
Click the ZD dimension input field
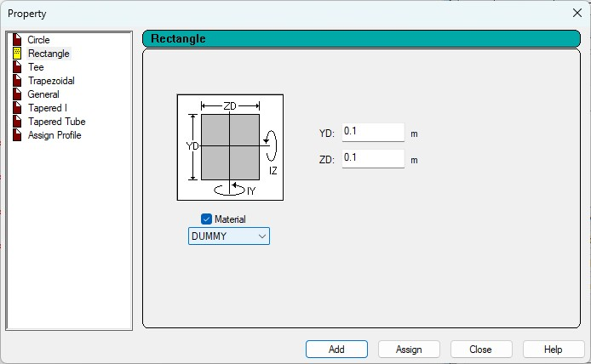pyautogui.click(x=372, y=158)
